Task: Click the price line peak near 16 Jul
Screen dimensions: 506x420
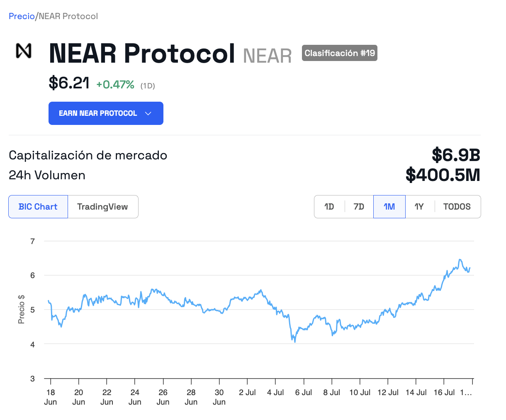Action: (460, 260)
